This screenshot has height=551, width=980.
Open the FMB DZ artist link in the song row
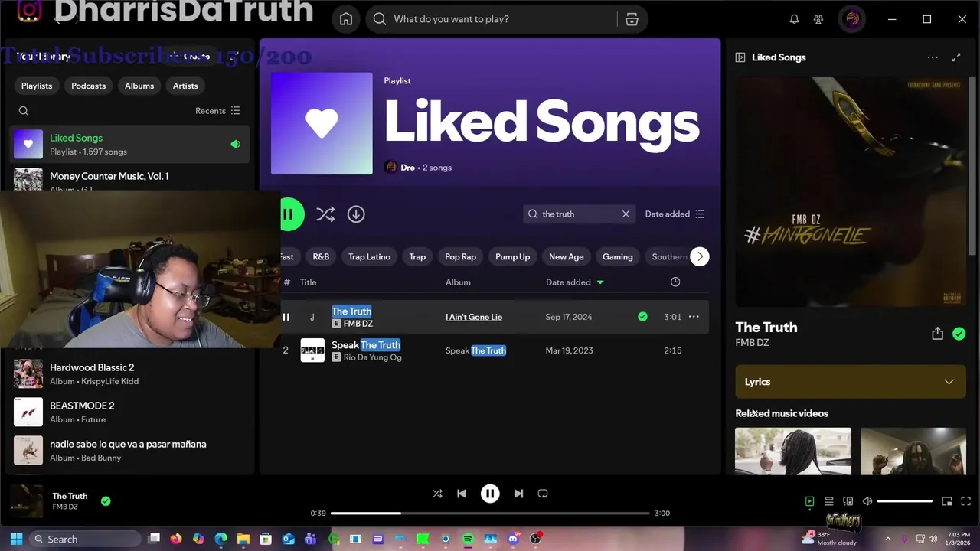358,324
